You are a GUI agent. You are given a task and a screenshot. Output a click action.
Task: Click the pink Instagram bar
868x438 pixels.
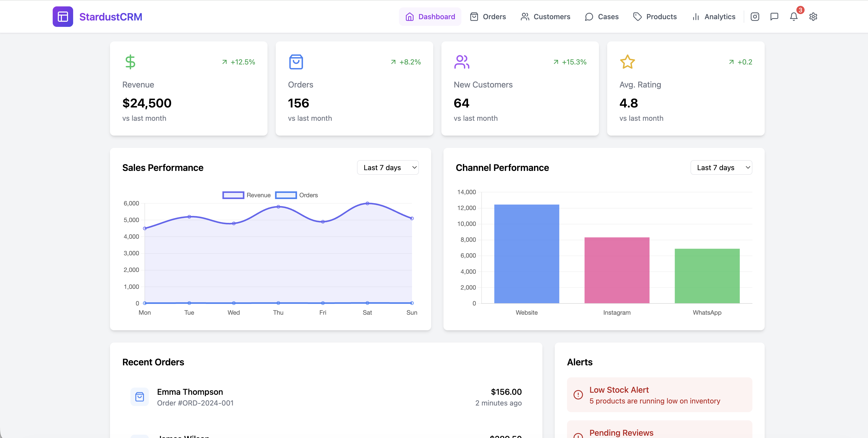617,270
